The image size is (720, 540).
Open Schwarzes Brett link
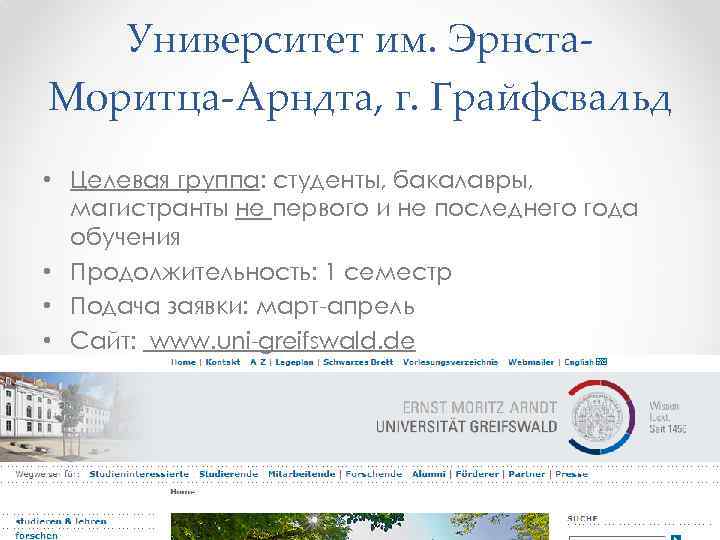click(358, 362)
